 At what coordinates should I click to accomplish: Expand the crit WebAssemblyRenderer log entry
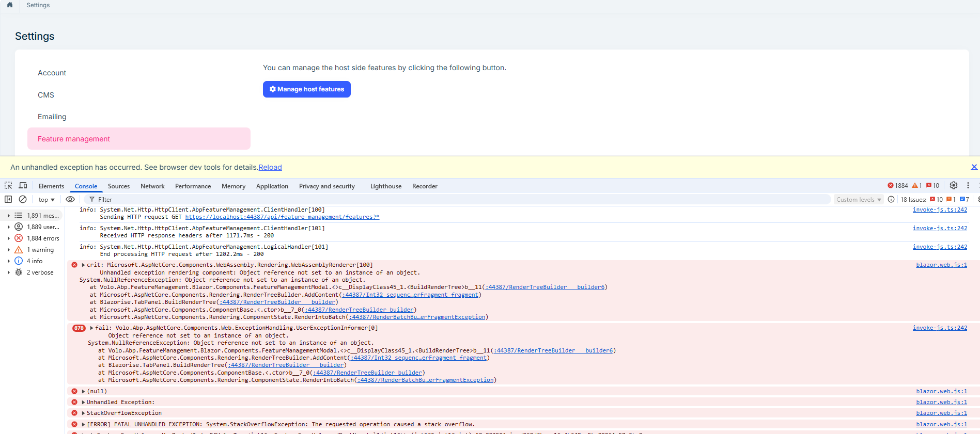click(x=83, y=265)
